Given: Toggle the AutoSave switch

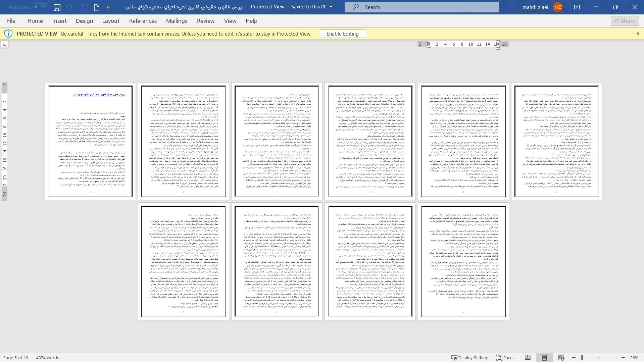Looking at the screenshot, I should [40, 7].
